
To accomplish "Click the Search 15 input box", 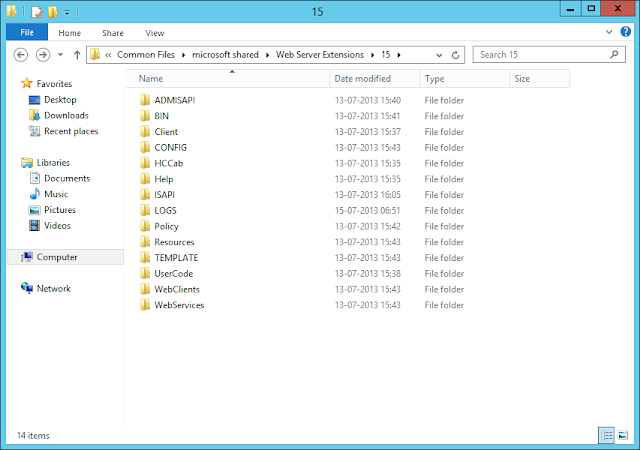I will click(x=549, y=55).
